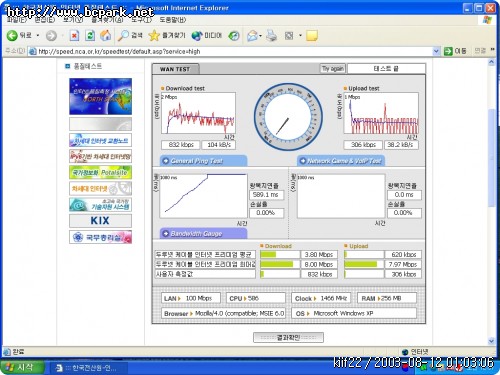The height and width of the screenshot is (375, 500).
Task: Click the Edit toolbar icon beside printer
Action: pyautogui.click(x=289, y=36)
